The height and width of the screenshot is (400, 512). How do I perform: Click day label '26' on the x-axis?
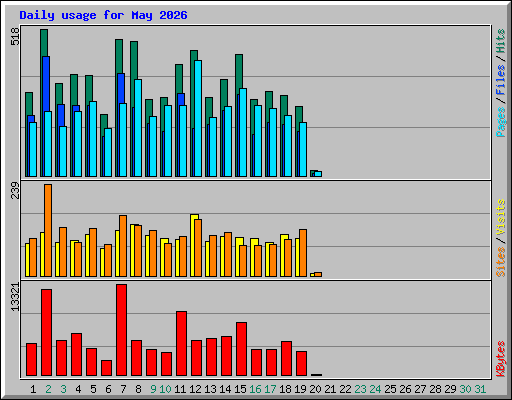click(x=405, y=389)
